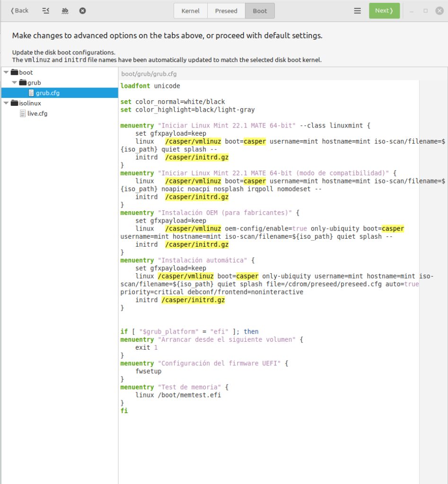Toggle the spell-check 'ab' icon
Viewport: 448px width, 484px height.
65,11
